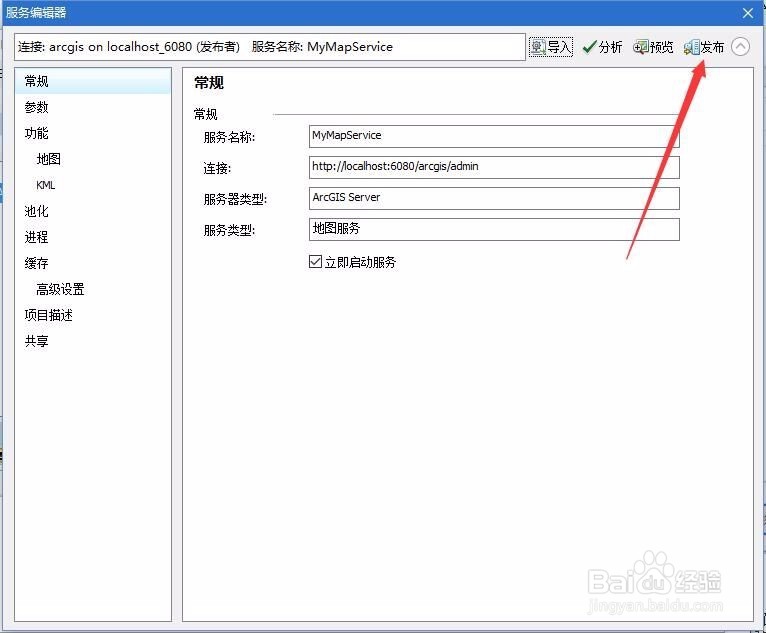Collapse the header with the round chevron button
766x633 pixels.
click(x=741, y=47)
